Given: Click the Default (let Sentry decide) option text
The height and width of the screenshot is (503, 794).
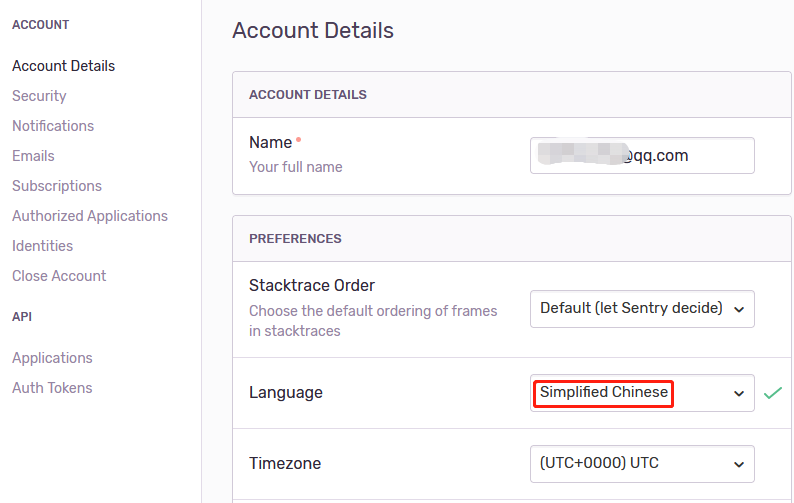Looking at the screenshot, I should 631,308.
